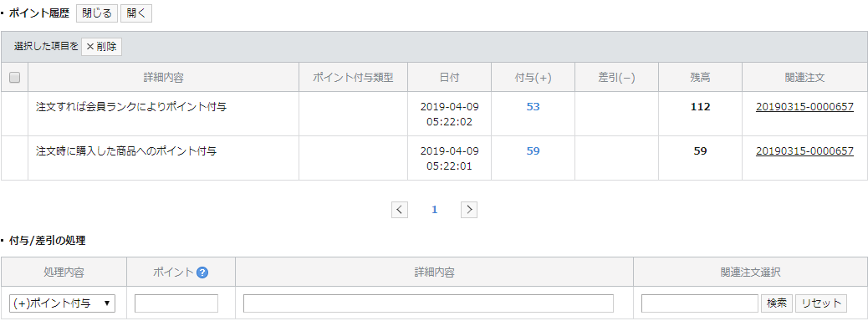The width and height of the screenshot is (868, 321).
Task: Click the リセット button
Action: point(821,303)
